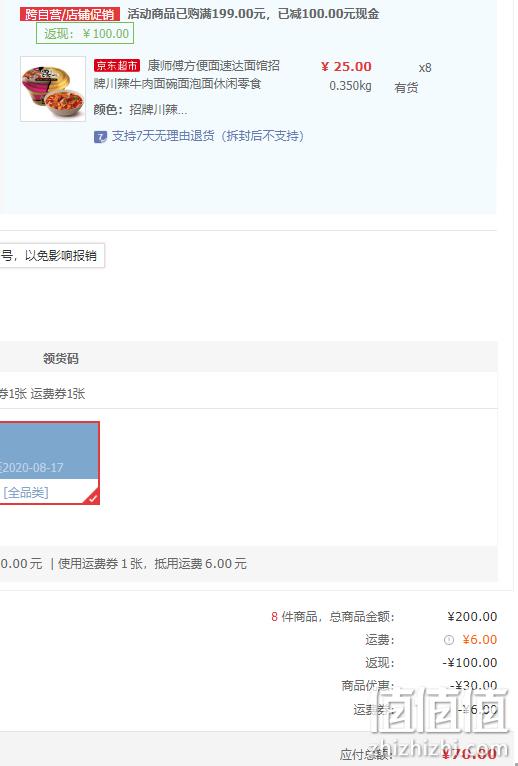The height and width of the screenshot is (766, 518).
Task: Click the orange ¥6.00 shipping fee amount
Action: click(480, 639)
